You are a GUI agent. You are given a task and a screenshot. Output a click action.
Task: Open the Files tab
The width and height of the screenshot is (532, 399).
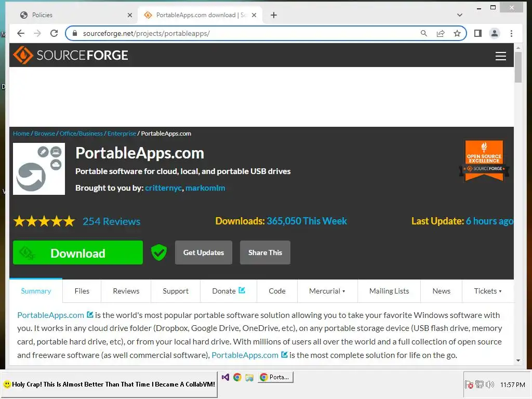pos(82,291)
